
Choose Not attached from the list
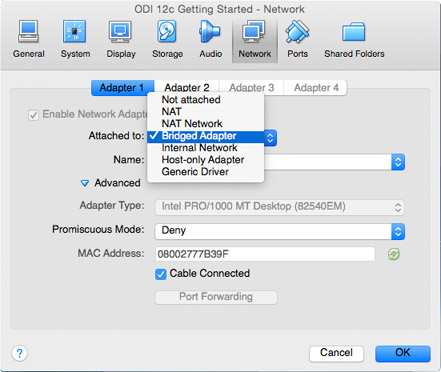click(x=206, y=100)
